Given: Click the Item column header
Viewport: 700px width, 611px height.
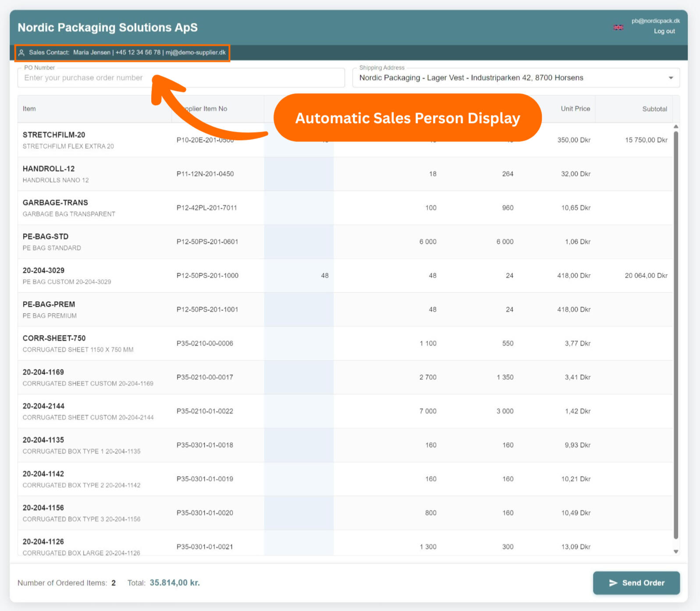Looking at the screenshot, I should pyautogui.click(x=29, y=109).
